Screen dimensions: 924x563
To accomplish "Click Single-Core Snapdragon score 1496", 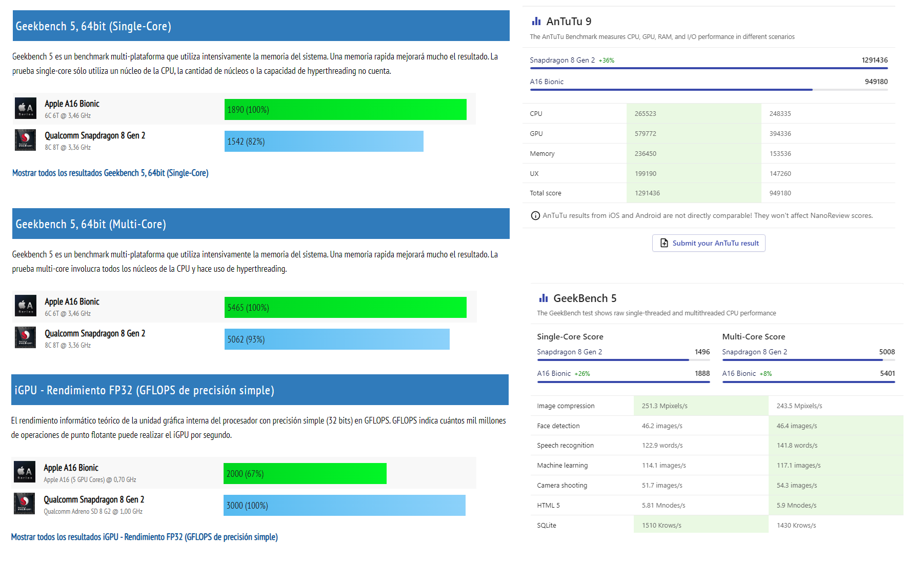I will [x=702, y=352].
